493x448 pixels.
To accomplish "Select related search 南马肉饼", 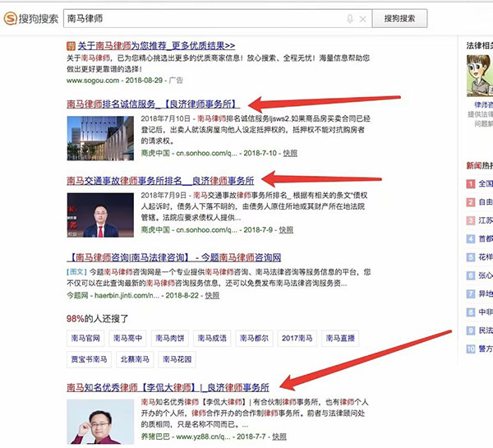I will coord(170,339).
